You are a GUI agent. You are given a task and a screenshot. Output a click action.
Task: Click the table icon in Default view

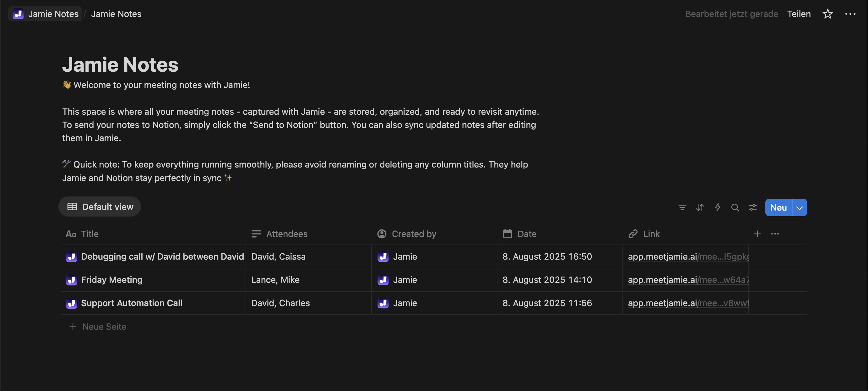click(72, 207)
